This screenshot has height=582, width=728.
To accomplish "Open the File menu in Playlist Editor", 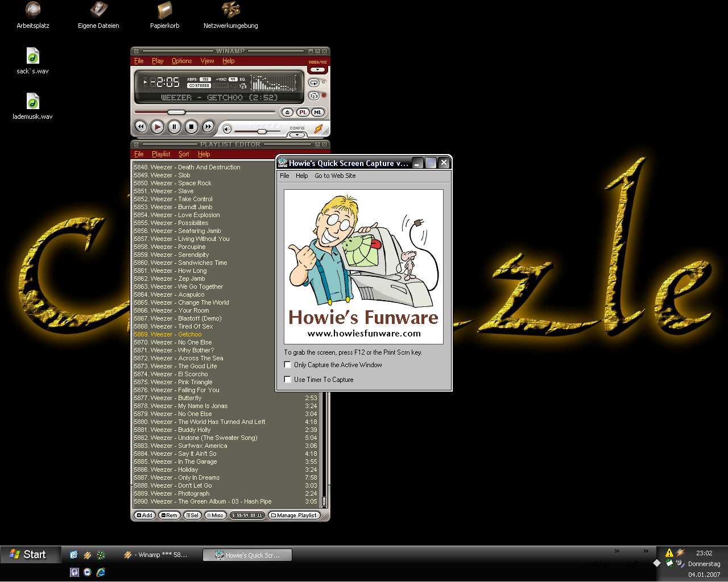I will [x=139, y=154].
